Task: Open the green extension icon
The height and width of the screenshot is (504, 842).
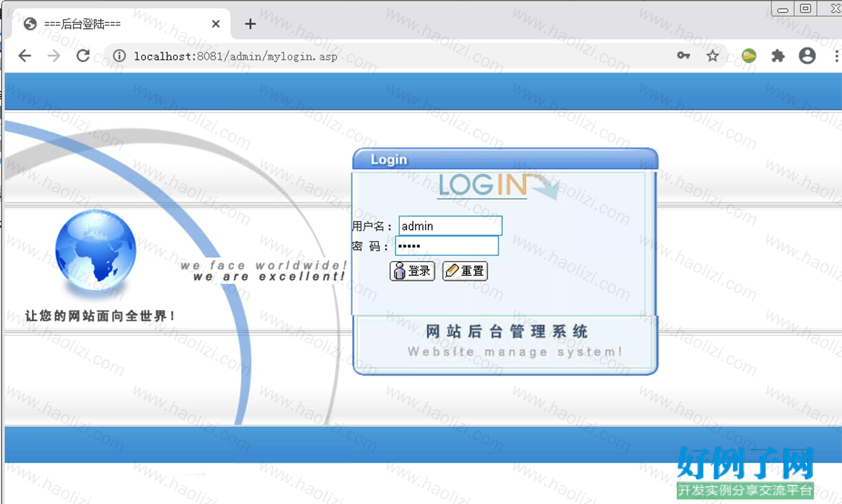Action: pos(749,56)
